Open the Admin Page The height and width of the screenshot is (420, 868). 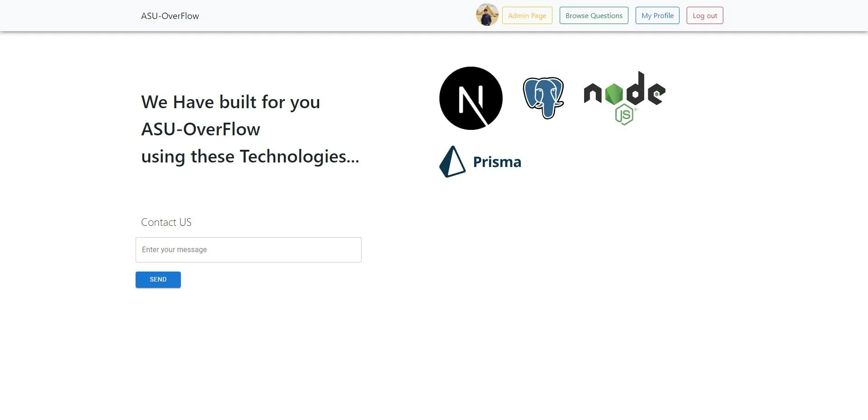click(x=527, y=15)
